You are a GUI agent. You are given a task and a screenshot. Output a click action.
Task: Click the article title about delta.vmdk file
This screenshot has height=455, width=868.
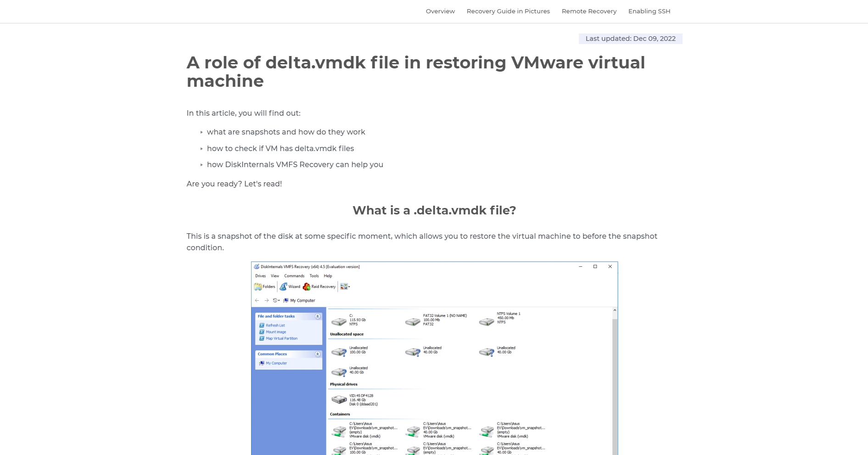(416, 72)
